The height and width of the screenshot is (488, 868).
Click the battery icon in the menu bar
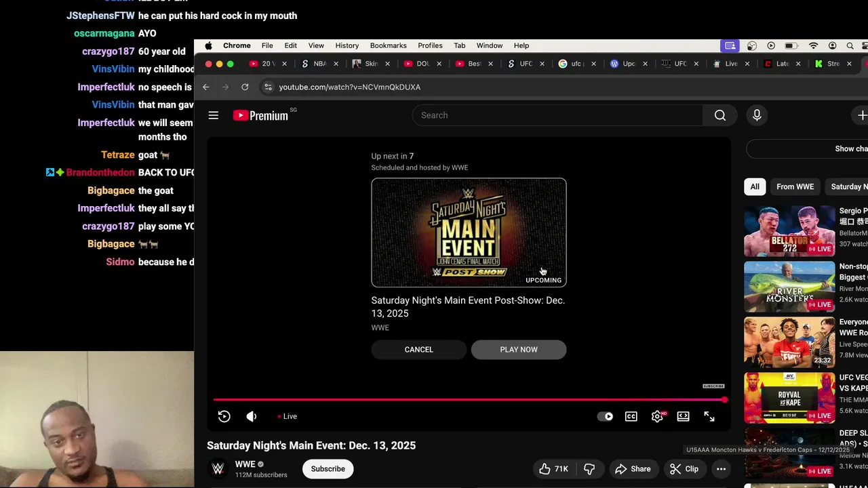pos(791,45)
